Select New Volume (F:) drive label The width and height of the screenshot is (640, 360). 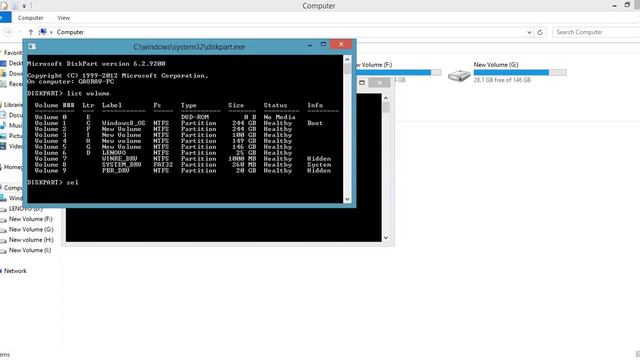pos(374,65)
